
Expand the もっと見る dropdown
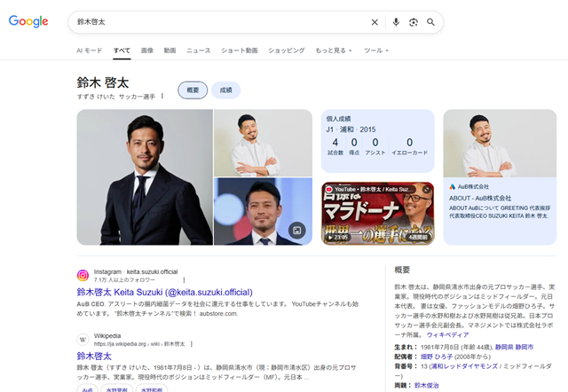tap(334, 51)
